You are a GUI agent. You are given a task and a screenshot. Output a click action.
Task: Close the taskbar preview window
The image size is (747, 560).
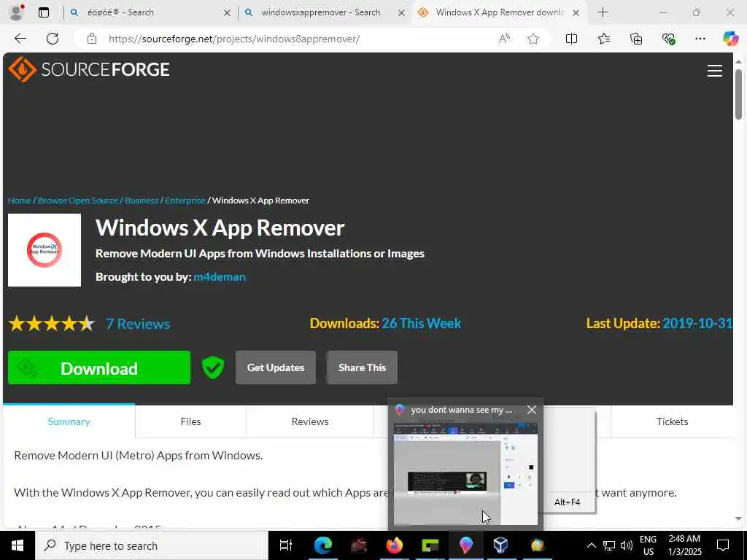[532, 410]
